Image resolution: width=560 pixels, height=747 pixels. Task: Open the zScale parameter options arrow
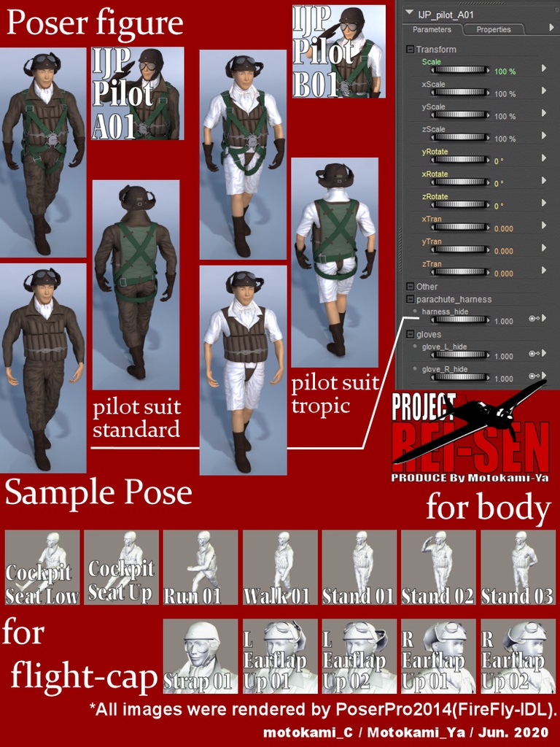click(x=544, y=136)
